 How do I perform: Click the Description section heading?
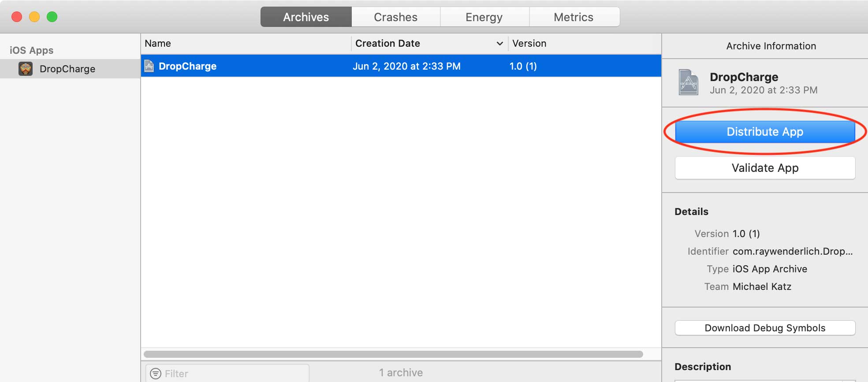tap(703, 367)
